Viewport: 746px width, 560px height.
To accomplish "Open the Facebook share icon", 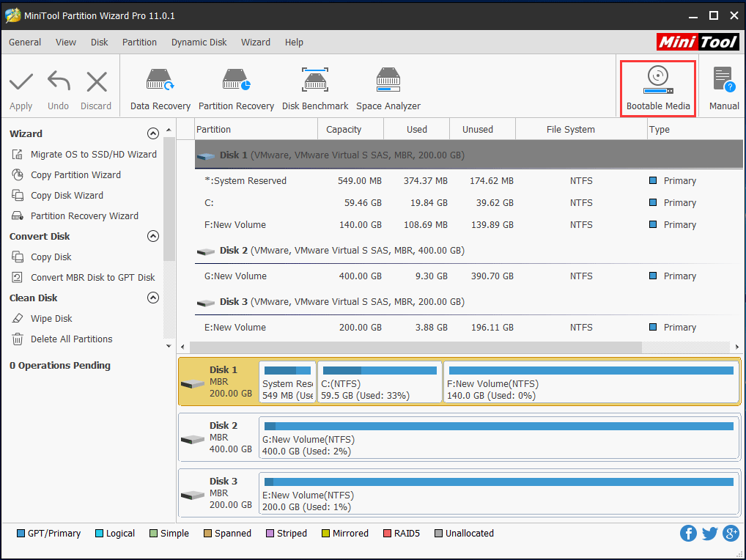I will pyautogui.click(x=688, y=534).
